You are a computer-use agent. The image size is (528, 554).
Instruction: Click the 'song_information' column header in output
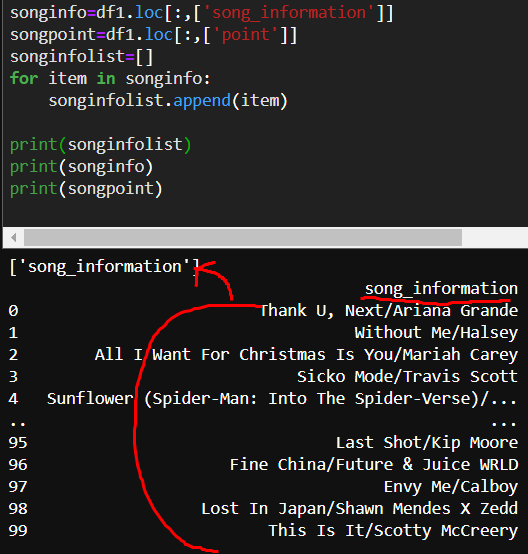pyautogui.click(x=441, y=289)
